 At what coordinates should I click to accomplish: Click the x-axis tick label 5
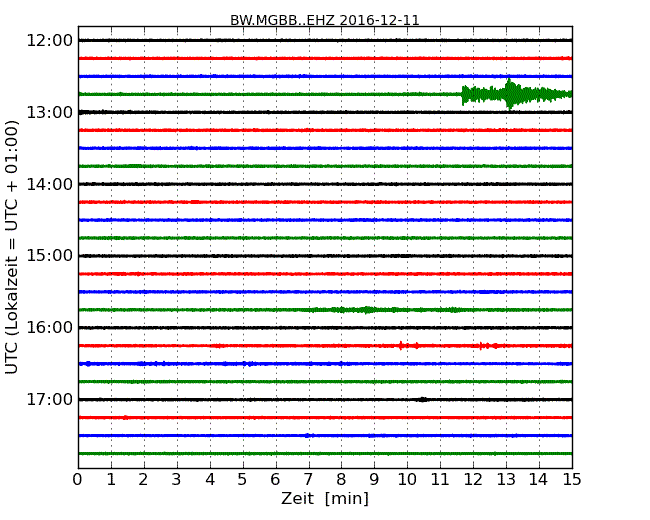(x=243, y=479)
